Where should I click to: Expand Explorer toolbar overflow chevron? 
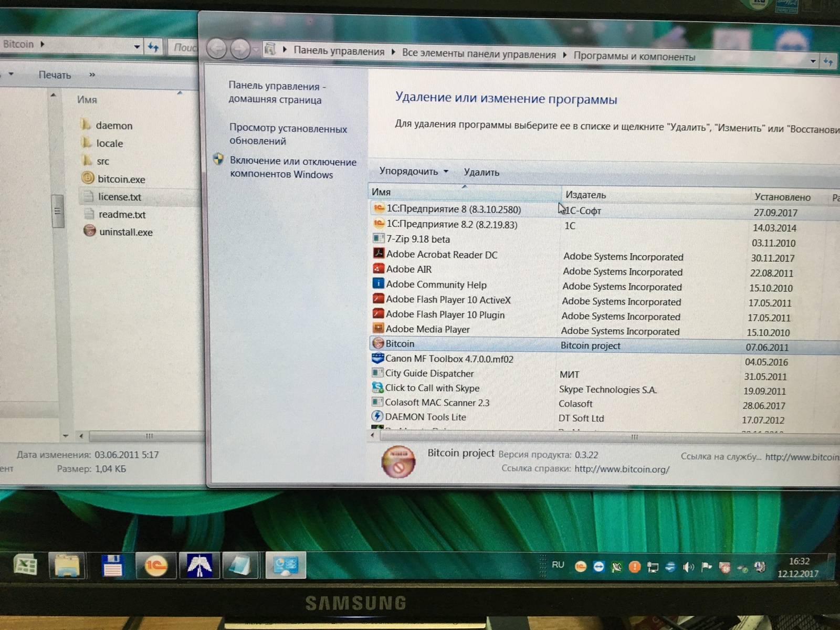[92, 75]
